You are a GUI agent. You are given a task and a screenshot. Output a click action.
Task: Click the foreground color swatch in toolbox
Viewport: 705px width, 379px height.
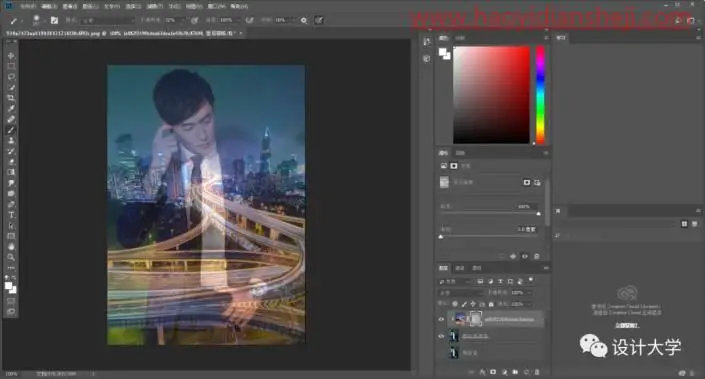point(9,286)
